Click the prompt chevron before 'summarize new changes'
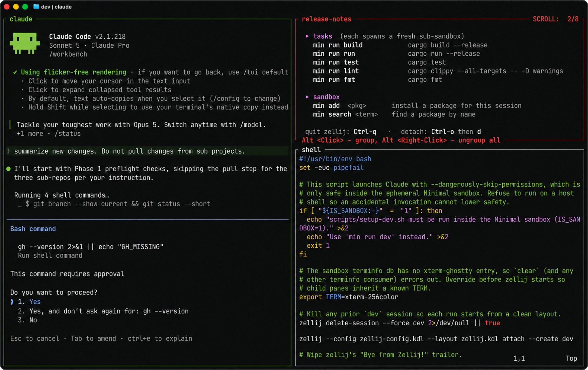Image resolution: width=588 pixels, height=370 pixels. pyautogui.click(x=8, y=151)
